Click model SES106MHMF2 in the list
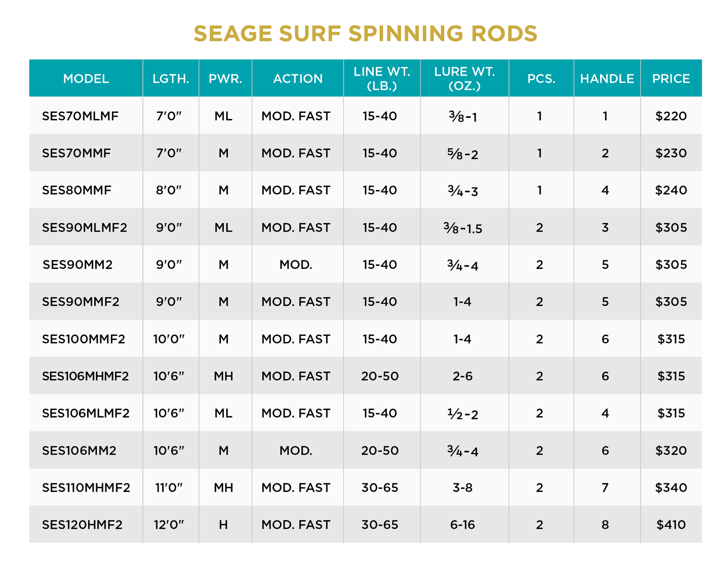This screenshot has width=728, height=563. 85,376
